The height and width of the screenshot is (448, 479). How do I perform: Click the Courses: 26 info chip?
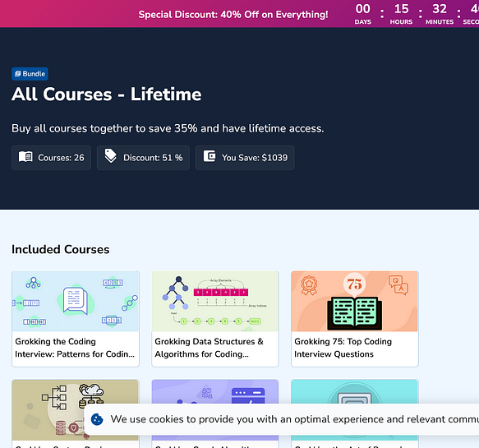point(51,158)
